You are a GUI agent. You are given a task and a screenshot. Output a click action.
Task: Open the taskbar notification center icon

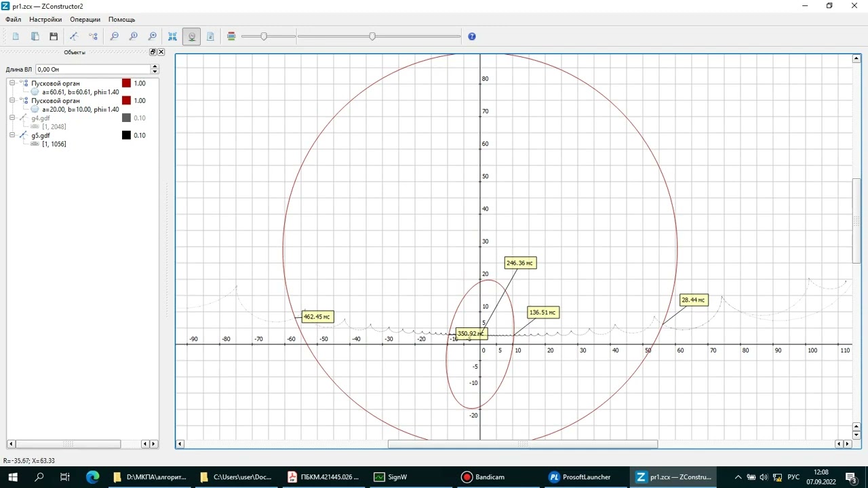(x=851, y=477)
